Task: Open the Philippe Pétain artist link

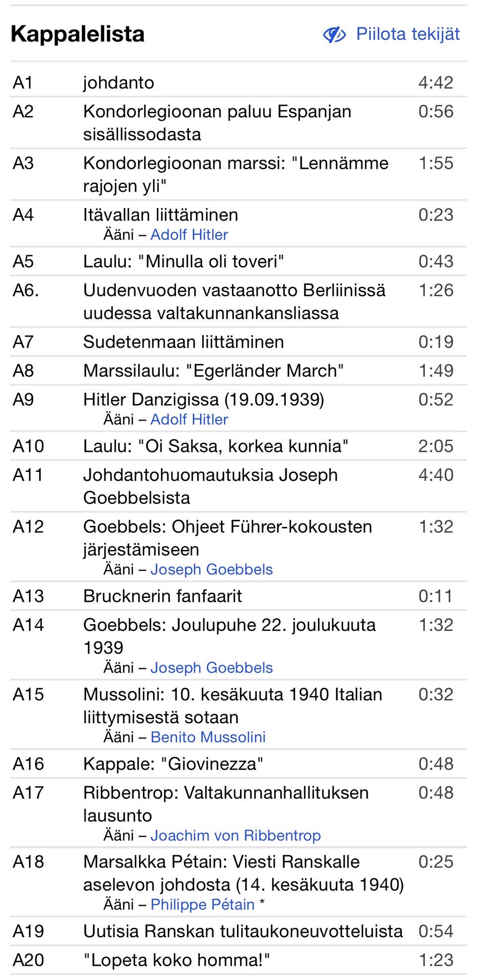Action: 202,905
